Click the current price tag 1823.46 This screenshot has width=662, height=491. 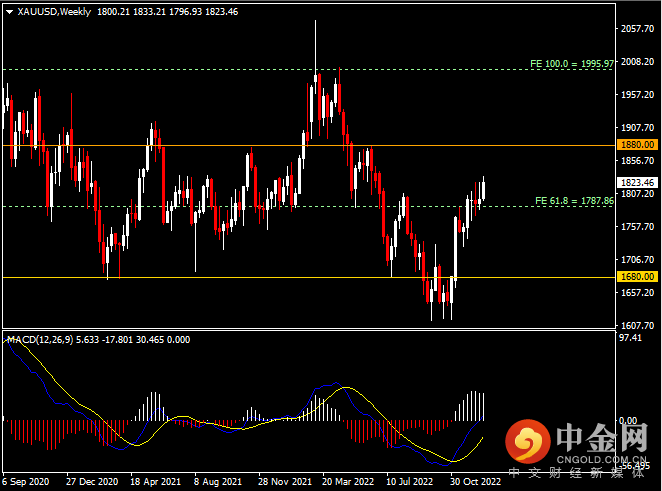click(x=635, y=183)
